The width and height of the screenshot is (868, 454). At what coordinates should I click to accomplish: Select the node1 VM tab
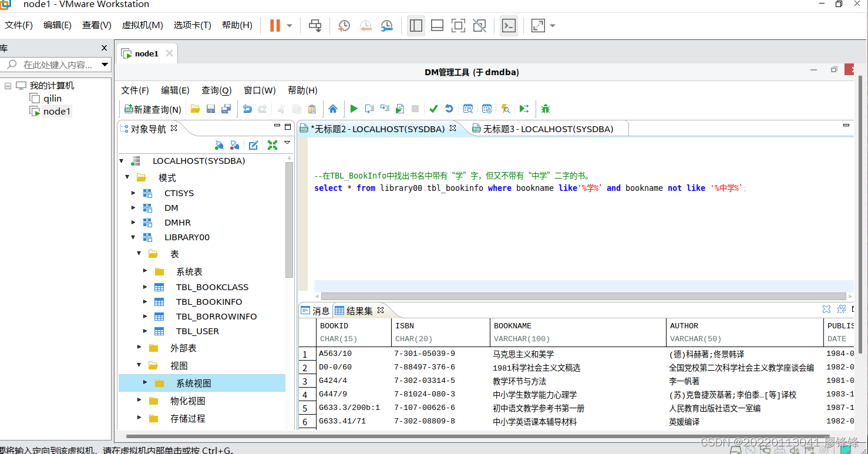tap(147, 53)
